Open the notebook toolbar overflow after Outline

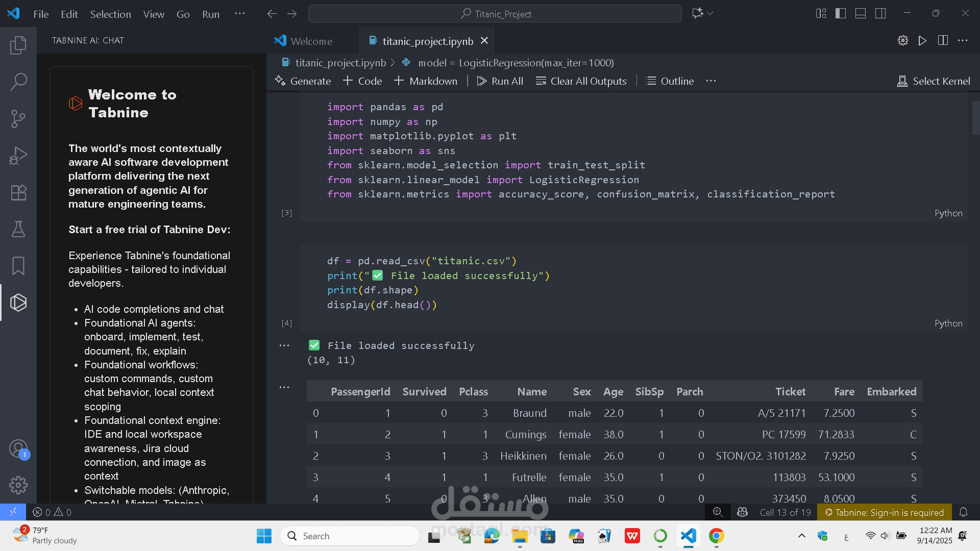click(x=711, y=81)
